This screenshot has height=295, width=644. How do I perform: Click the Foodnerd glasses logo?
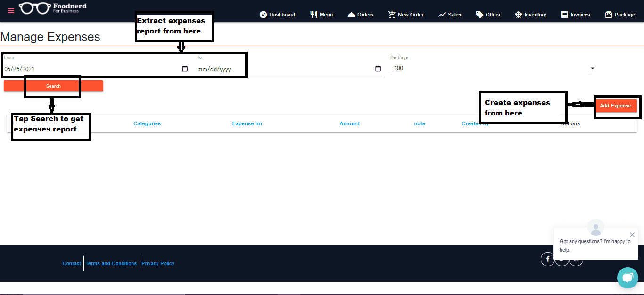point(34,8)
